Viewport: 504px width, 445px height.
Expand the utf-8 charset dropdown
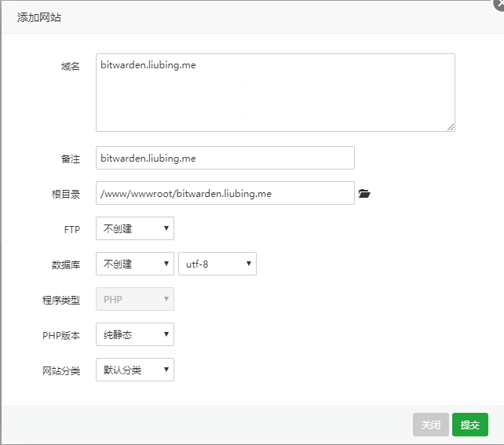coord(217,264)
